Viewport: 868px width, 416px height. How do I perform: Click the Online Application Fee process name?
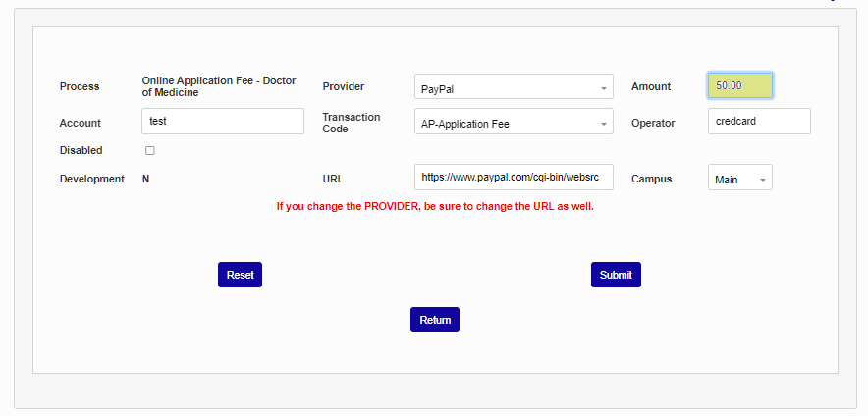click(219, 86)
